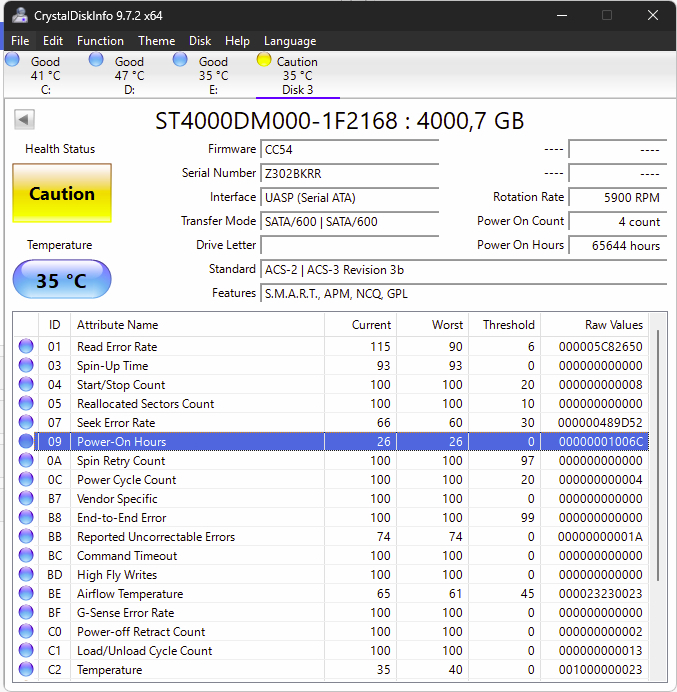The image size is (677, 692).
Task: Click status orb of Spin-Up Time row
Action: [x=26, y=365]
